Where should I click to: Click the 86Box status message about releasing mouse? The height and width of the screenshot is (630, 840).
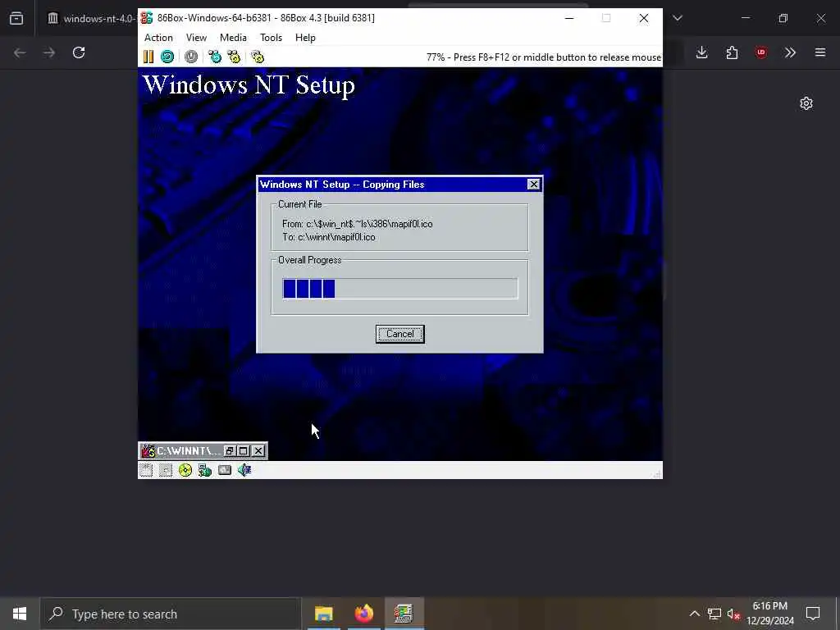544,57
